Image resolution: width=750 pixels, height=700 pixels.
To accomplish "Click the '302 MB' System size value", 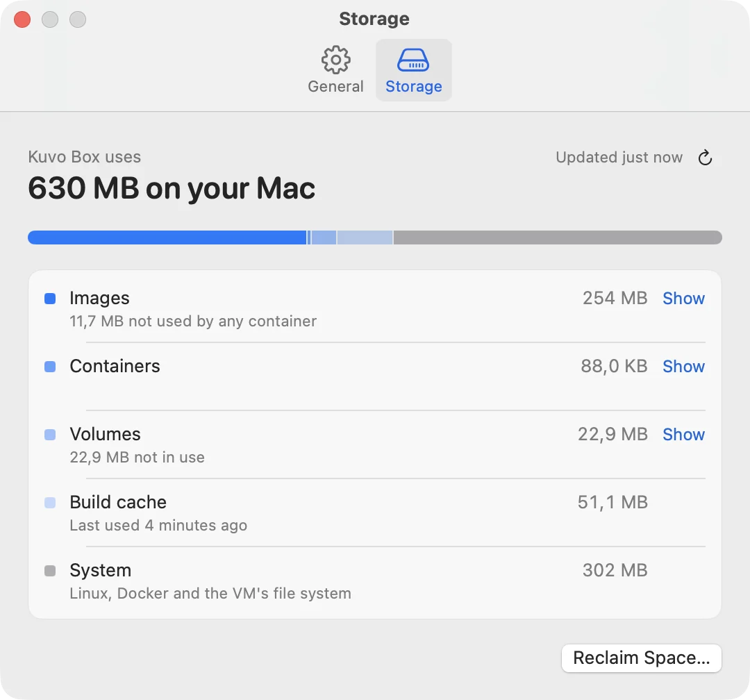I will [x=615, y=570].
